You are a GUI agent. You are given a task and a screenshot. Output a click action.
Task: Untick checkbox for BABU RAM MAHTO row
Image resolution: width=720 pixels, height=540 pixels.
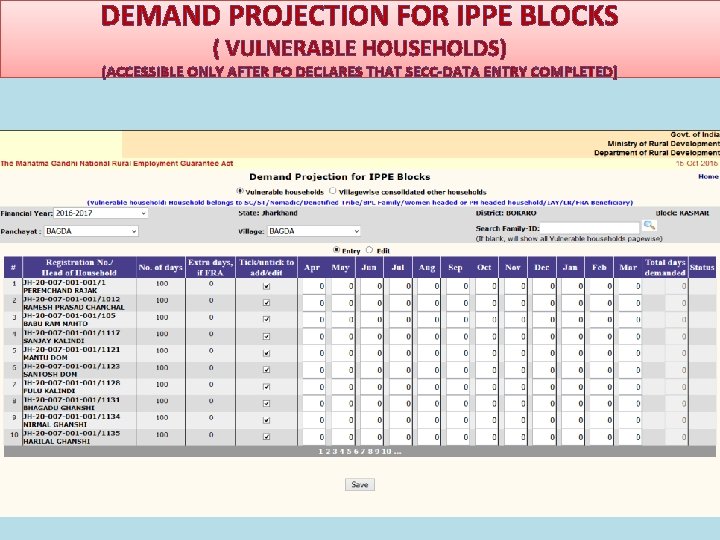pyautogui.click(x=266, y=319)
